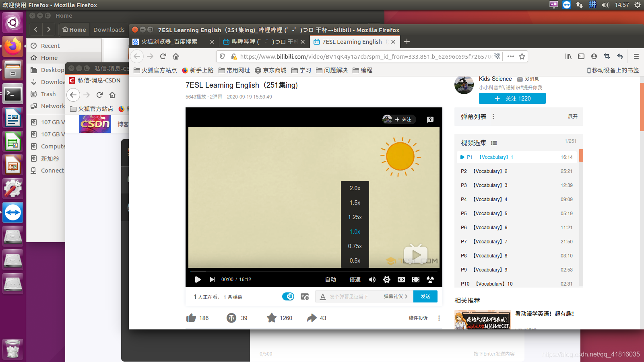The height and width of the screenshot is (362, 644).
Task: Mute the player volume icon
Action: (x=372, y=280)
